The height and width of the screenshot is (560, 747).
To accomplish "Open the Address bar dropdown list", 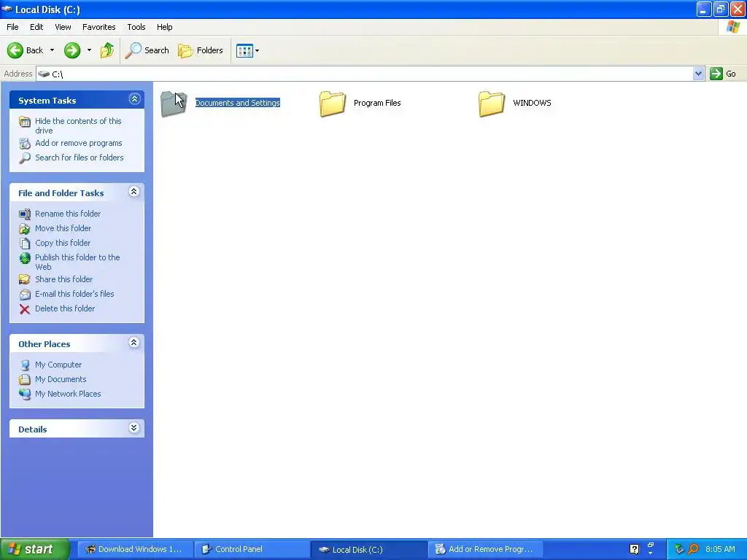I will [x=698, y=74].
